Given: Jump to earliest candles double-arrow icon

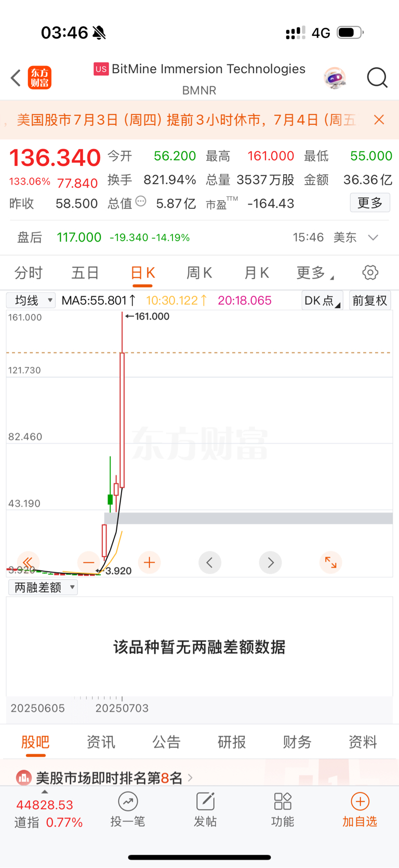Looking at the screenshot, I should (x=28, y=562).
